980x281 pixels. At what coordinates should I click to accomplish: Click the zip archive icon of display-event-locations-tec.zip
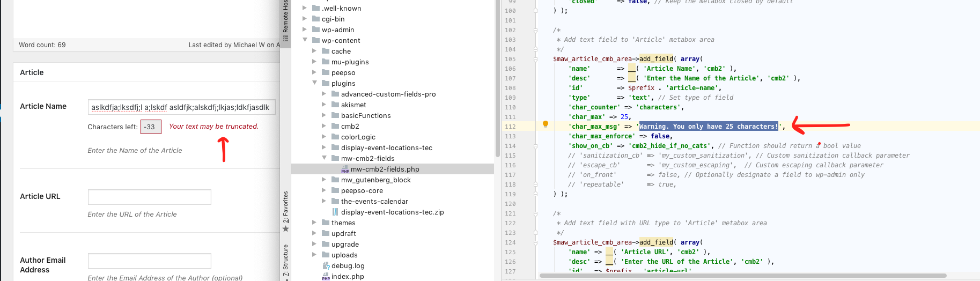335,212
